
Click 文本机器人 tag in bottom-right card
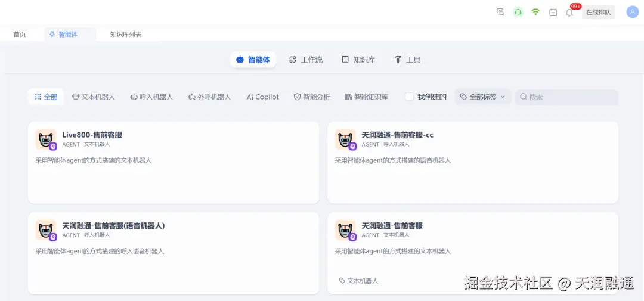[x=358, y=281]
